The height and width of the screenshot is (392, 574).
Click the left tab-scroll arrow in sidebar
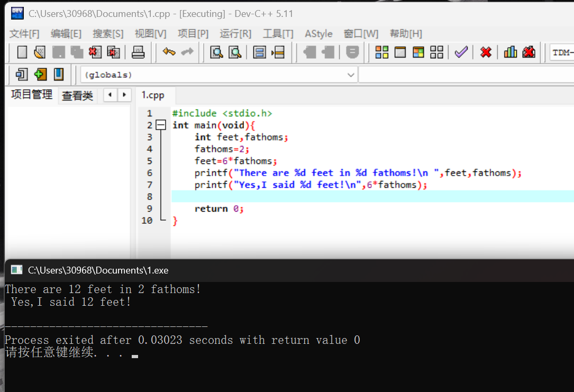110,95
